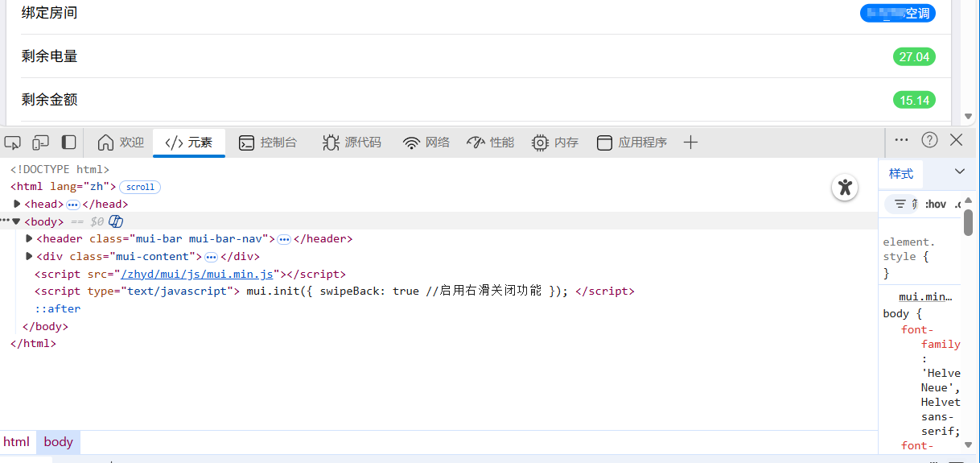Viewport: 980px width, 463px height.
Task: Click the plus icon for more tools
Action: click(690, 143)
